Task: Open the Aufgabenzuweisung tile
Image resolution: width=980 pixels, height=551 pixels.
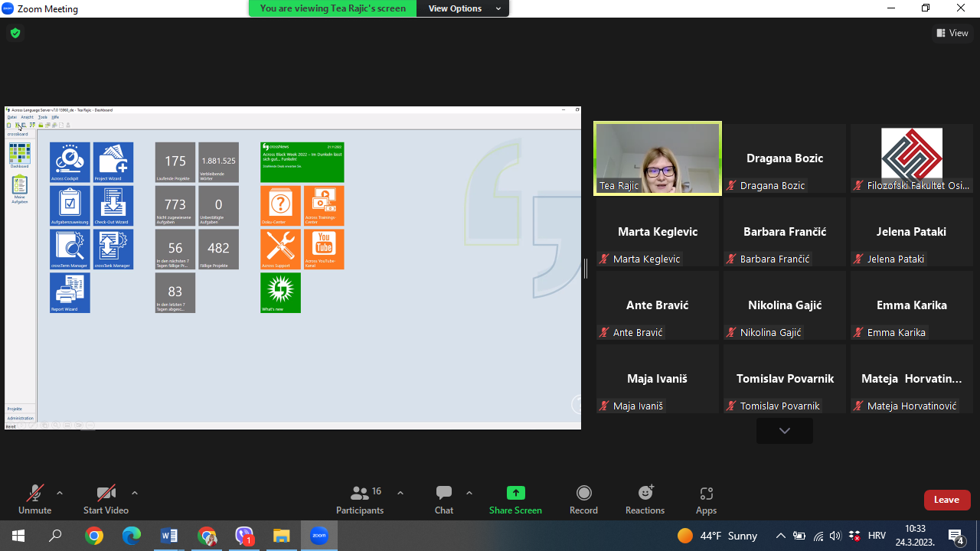Action: tap(70, 206)
